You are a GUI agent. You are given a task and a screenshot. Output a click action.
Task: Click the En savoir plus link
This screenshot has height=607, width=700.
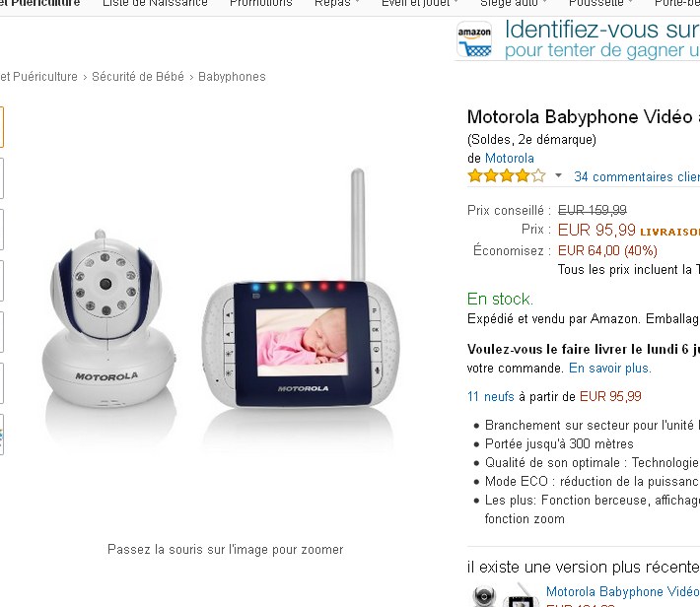[610, 369]
